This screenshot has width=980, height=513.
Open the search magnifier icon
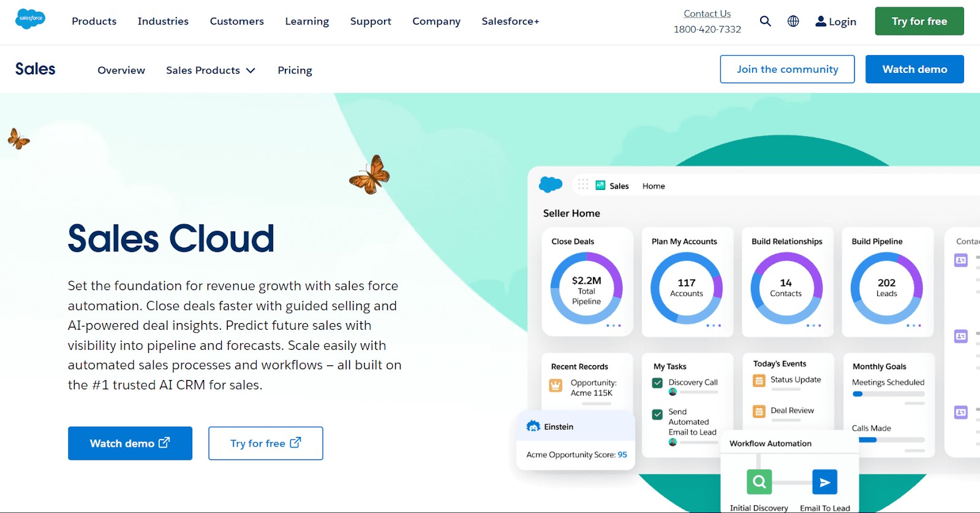[x=765, y=21]
